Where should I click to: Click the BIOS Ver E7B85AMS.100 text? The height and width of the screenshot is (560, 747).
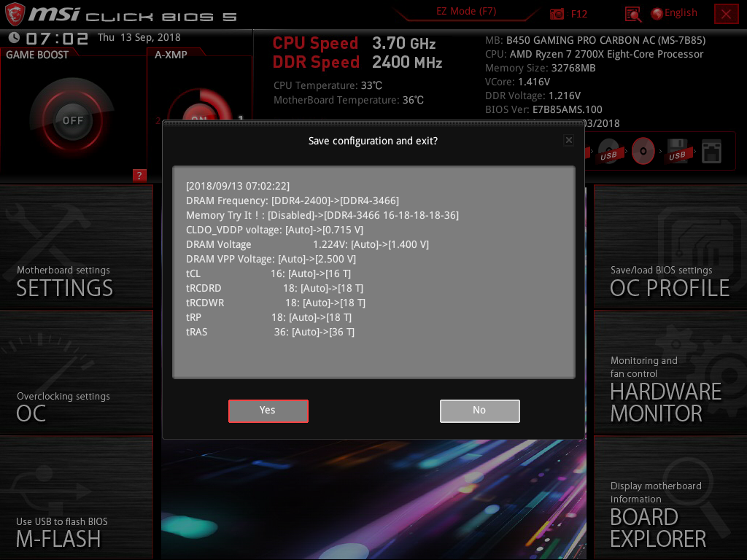pyautogui.click(x=543, y=109)
